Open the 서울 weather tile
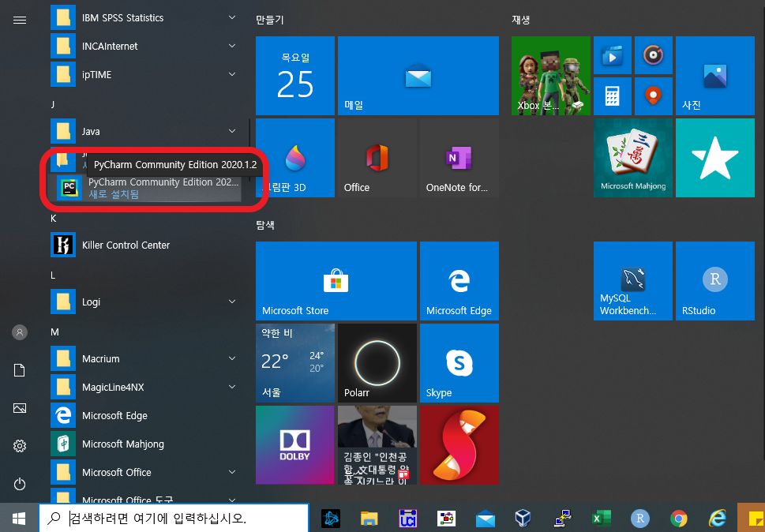The image size is (765, 532). (x=295, y=363)
